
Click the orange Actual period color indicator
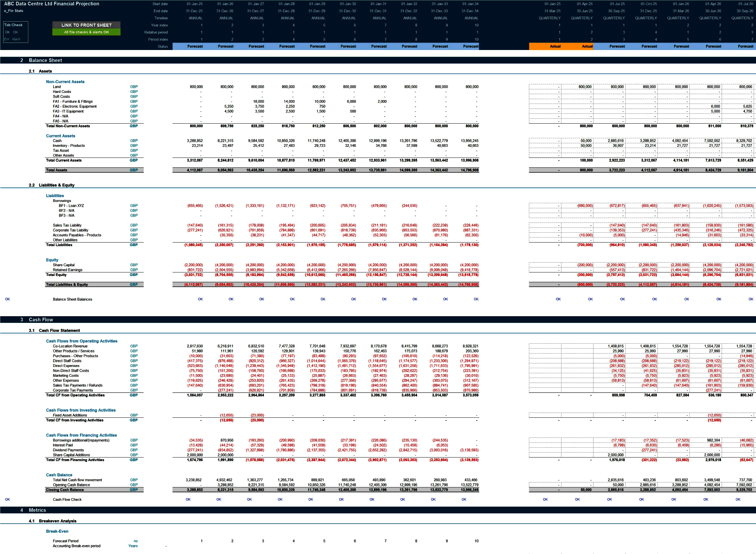click(552, 46)
